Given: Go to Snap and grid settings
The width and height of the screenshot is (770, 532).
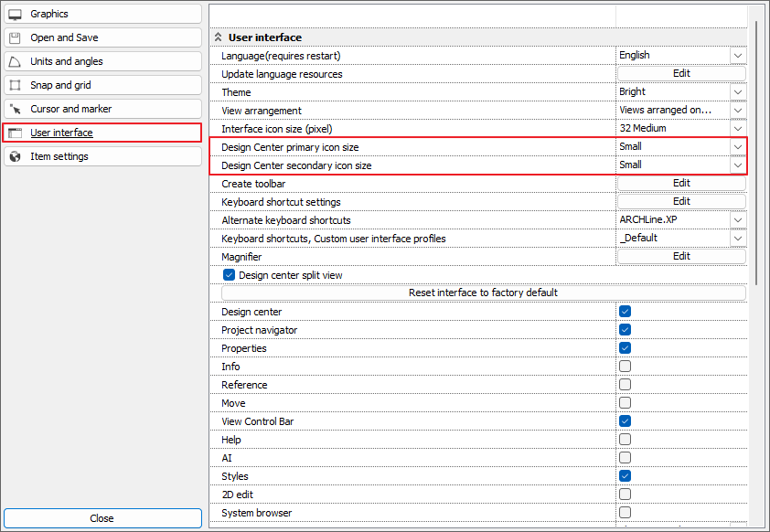Looking at the screenshot, I should tap(102, 85).
